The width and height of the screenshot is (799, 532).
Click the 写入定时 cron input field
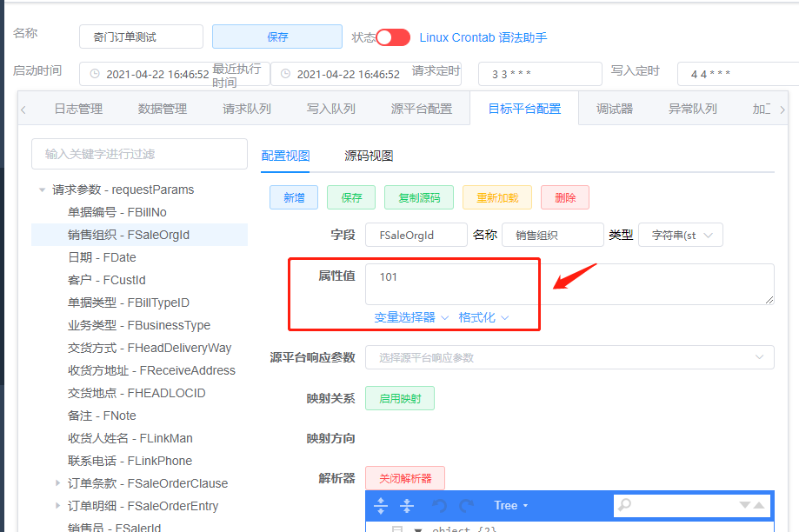coord(738,74)
